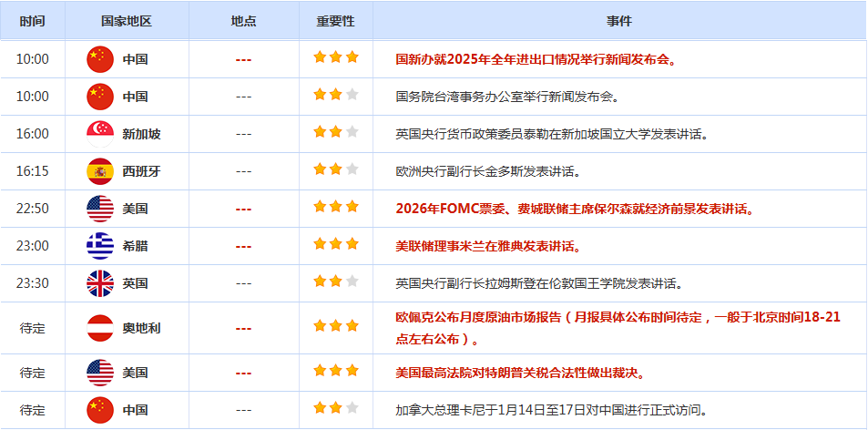Click the 22:50 time cell

pyautogui.click(x=33, y=209)
